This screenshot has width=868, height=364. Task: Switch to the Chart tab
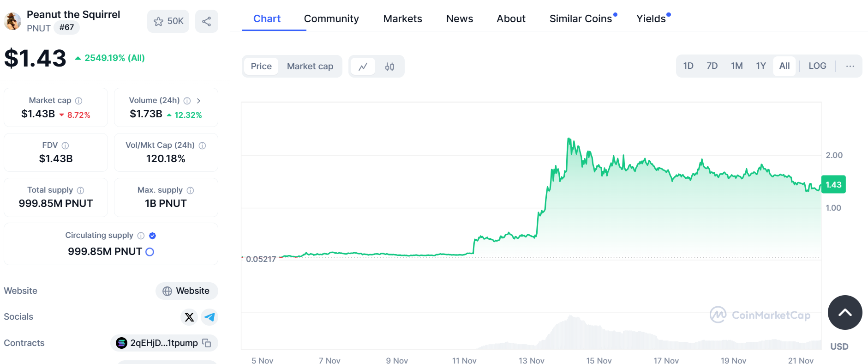point(267,18)
